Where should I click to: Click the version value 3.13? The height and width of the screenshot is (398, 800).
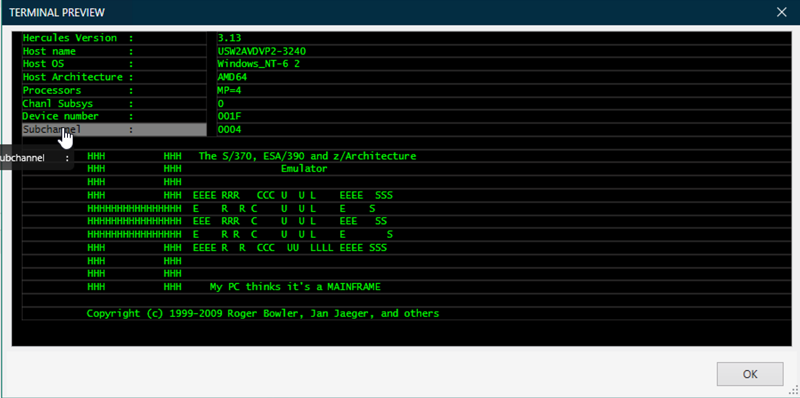229,38
